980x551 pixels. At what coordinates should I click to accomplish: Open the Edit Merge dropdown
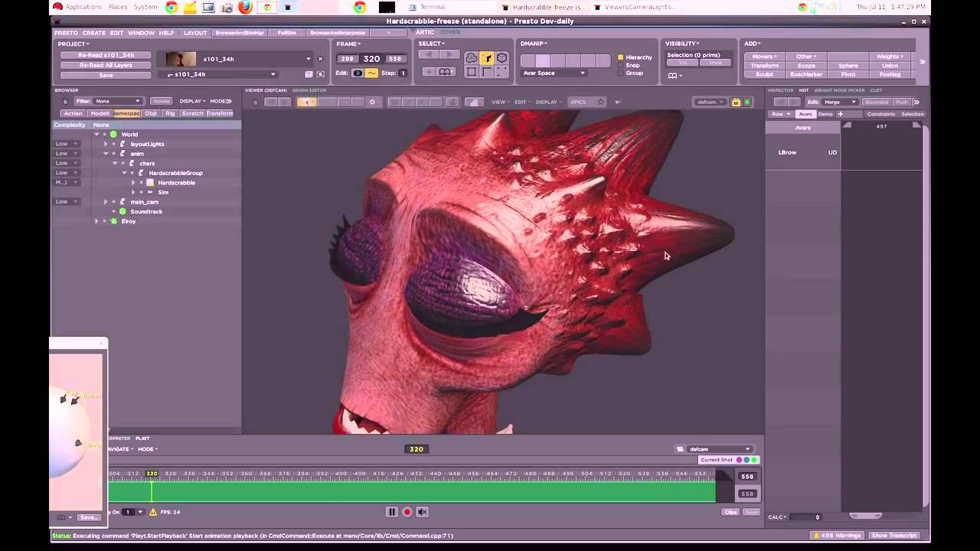pyautogui.click(x=840, y=102)
